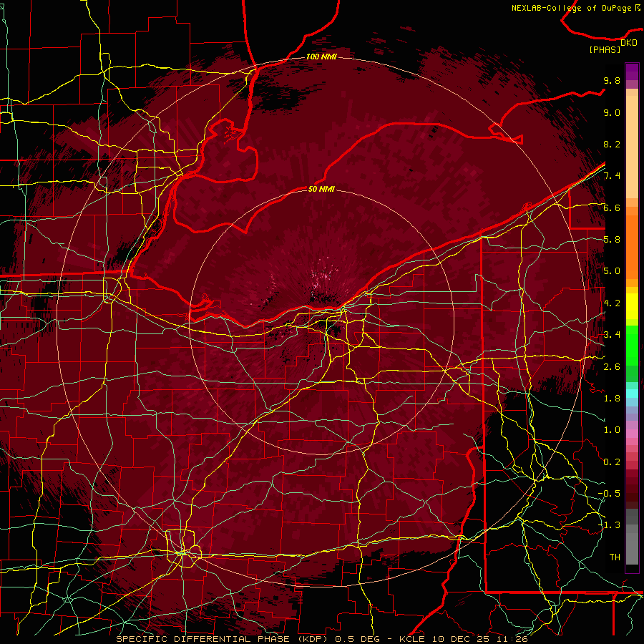Click the 6.6 legend value
Image resolution: width=644 pixels, height=644 pixels.
pyautogui.click(x=612, y=208)
